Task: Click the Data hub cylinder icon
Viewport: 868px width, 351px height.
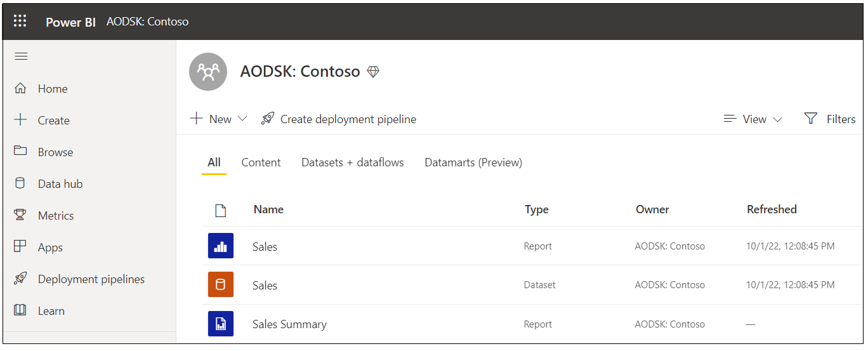Action: point(20,183)
